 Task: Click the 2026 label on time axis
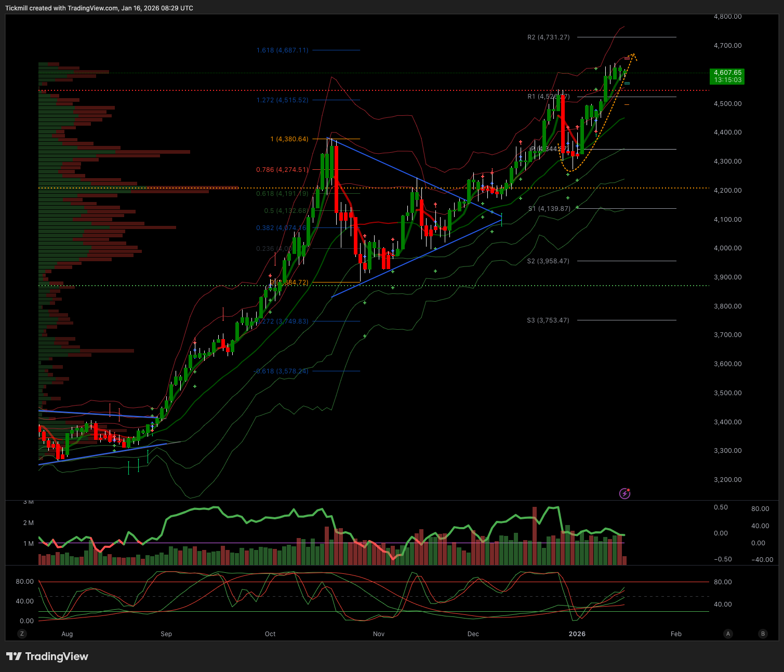[577, 634]
